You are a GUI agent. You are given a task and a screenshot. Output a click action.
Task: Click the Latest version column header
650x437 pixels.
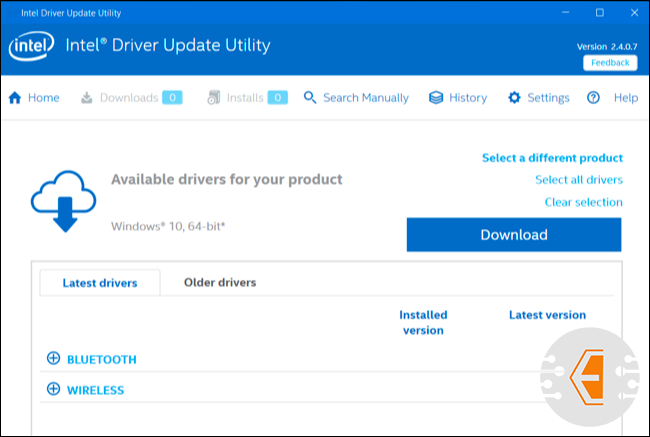pyautogui.click(x=547, y=315)
